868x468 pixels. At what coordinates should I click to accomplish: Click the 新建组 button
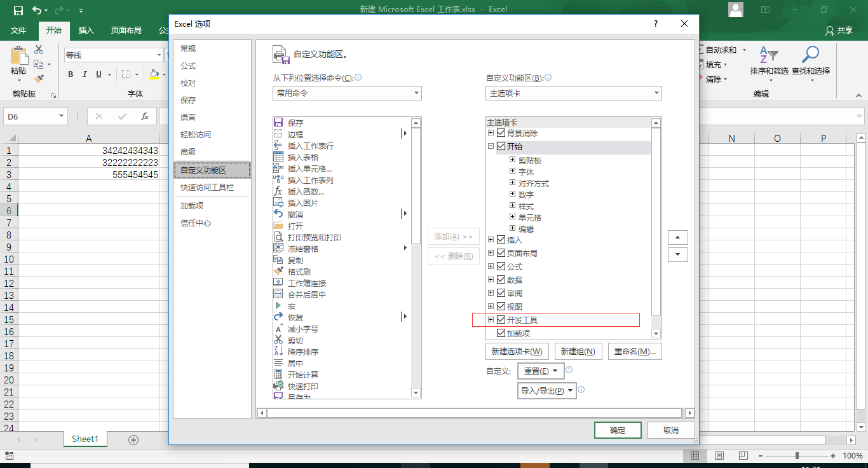point(578,352)
